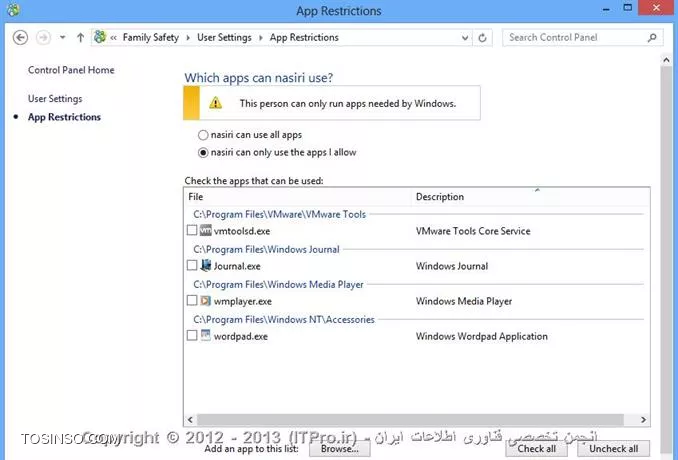
Task: Click the vertical scrollbar up arrow
Action: pyautogui.click(x=666, y=60)
